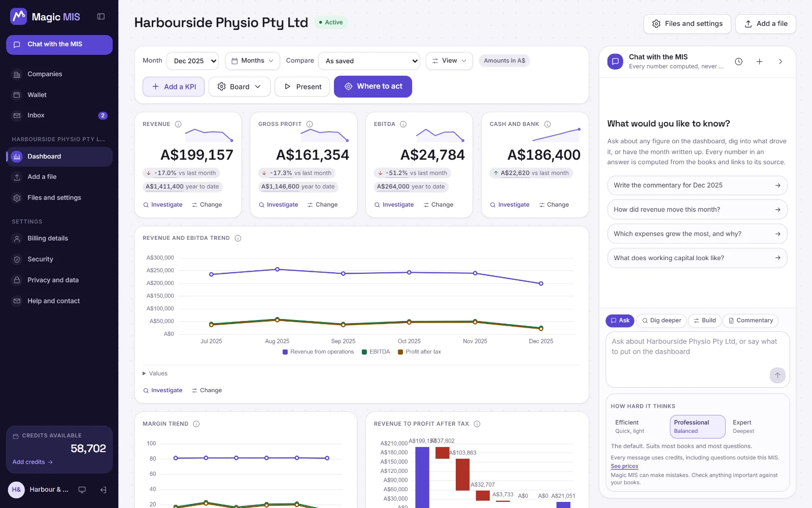Select the Dig deeper chat mode tab

[661, 321]
